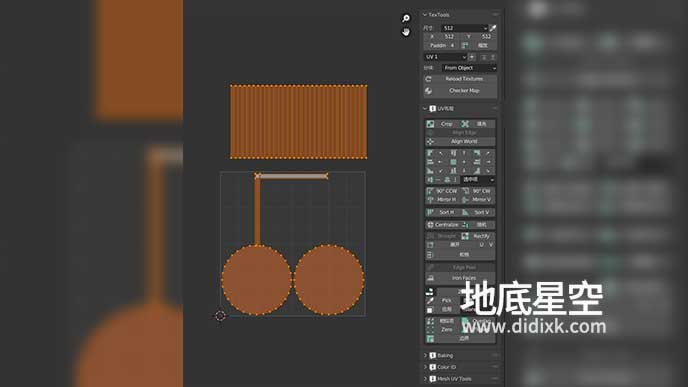Click the Color ID panel icon

coord(433,367)
